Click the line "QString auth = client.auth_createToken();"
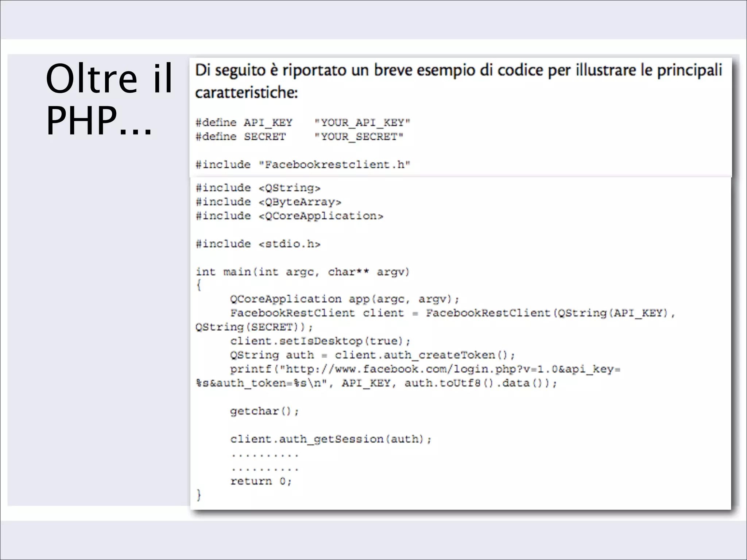This screenshot has width=747, height=560. pyautogui.click(x=372, y=355)
